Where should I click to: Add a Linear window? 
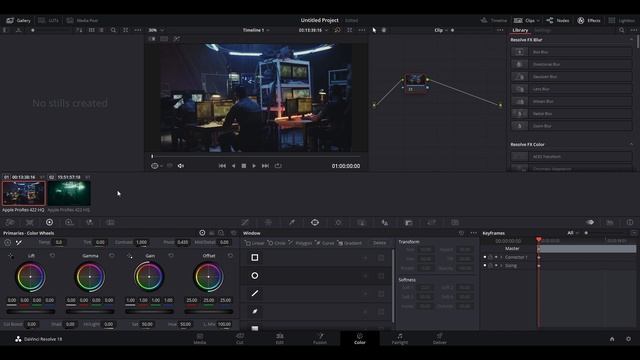tap(255, 243)
